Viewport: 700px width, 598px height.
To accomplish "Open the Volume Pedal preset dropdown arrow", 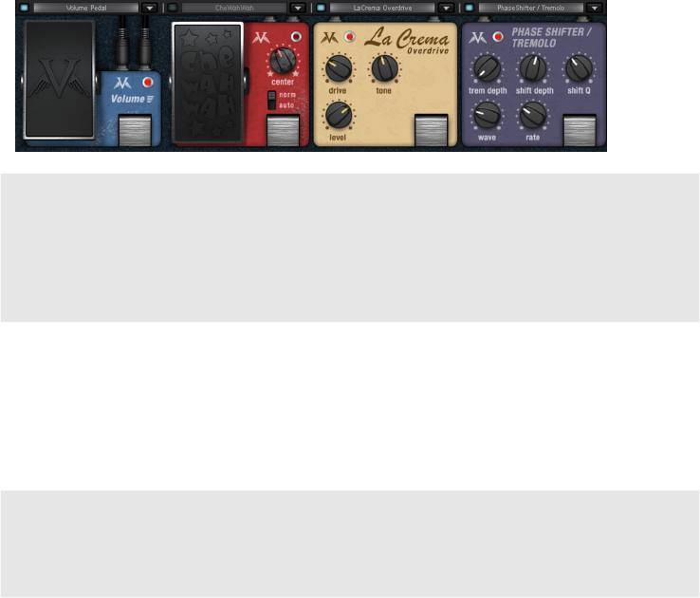I will 150,8.
